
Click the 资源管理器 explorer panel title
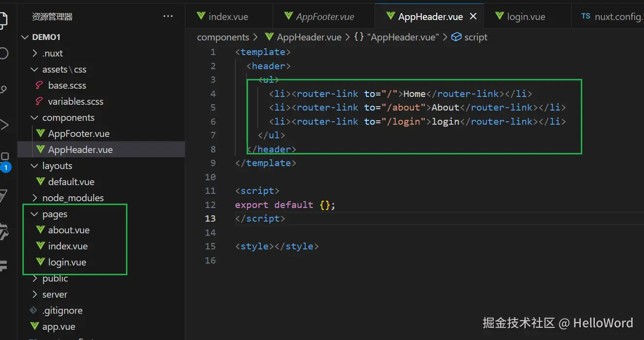(x=52, y=17)
